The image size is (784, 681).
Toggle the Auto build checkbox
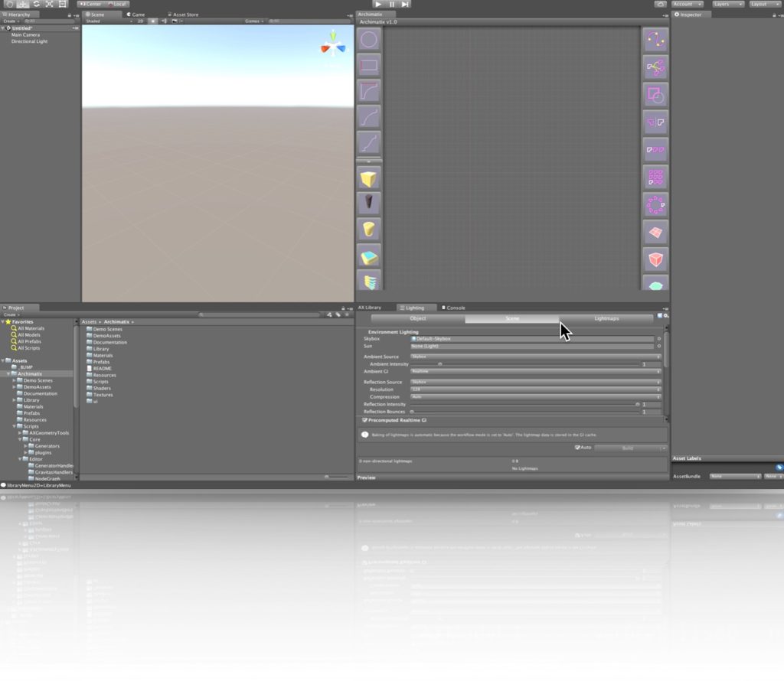coord(577,448)
